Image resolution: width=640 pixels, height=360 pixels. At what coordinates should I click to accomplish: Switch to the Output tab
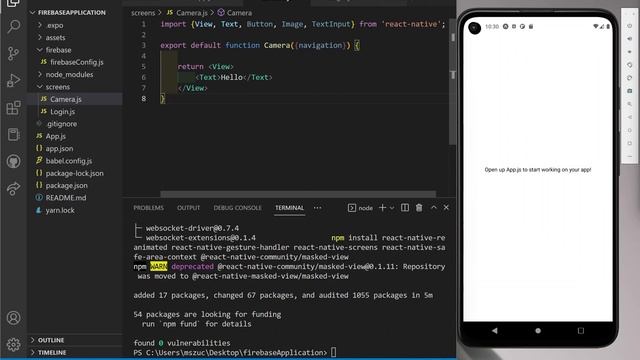188,208
